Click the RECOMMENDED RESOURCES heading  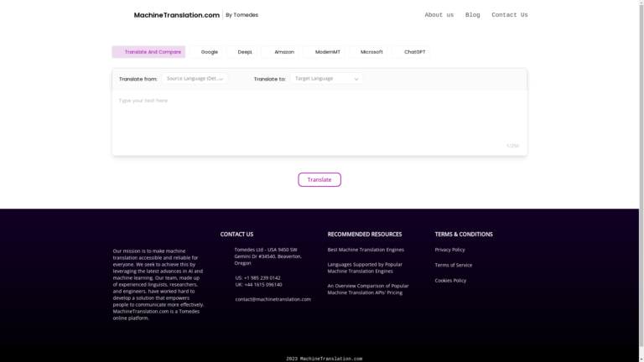(365, 235)
